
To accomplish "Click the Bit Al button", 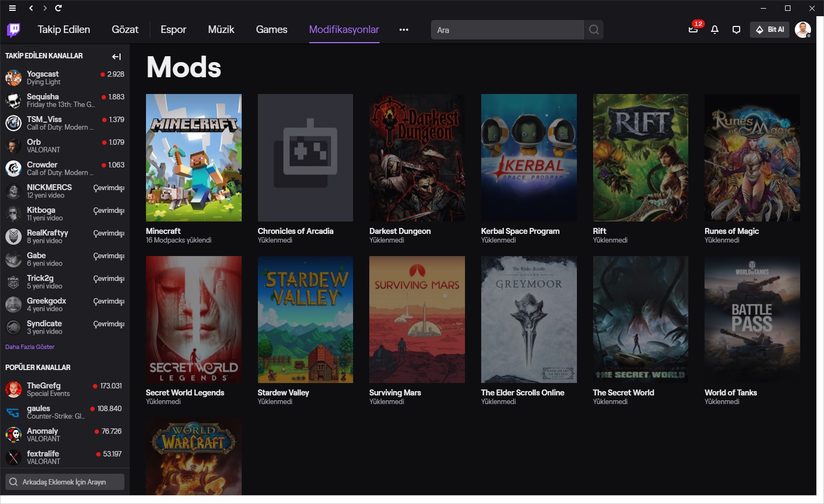I will click(x=769, y=30).
